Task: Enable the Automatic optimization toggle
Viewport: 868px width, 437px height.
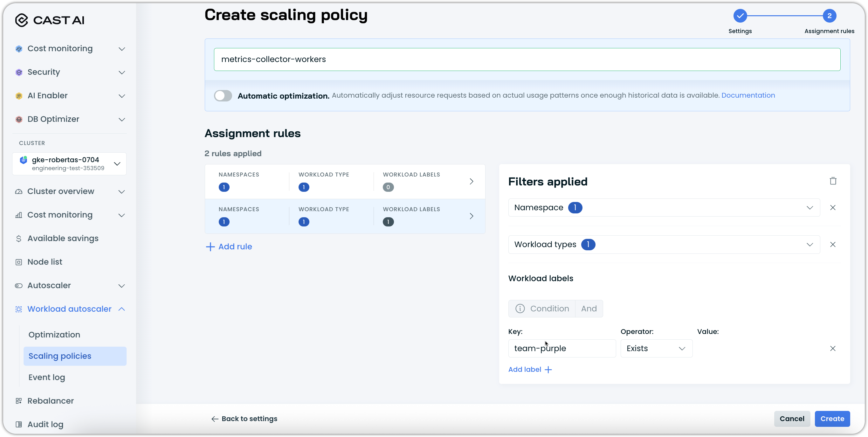Action: (x=223, y=96)
